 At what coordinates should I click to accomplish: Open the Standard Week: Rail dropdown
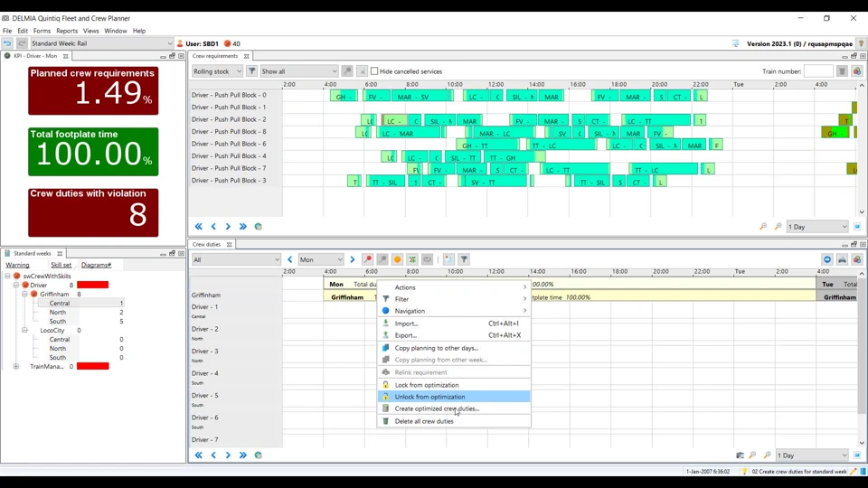click(x=102, y=43)
